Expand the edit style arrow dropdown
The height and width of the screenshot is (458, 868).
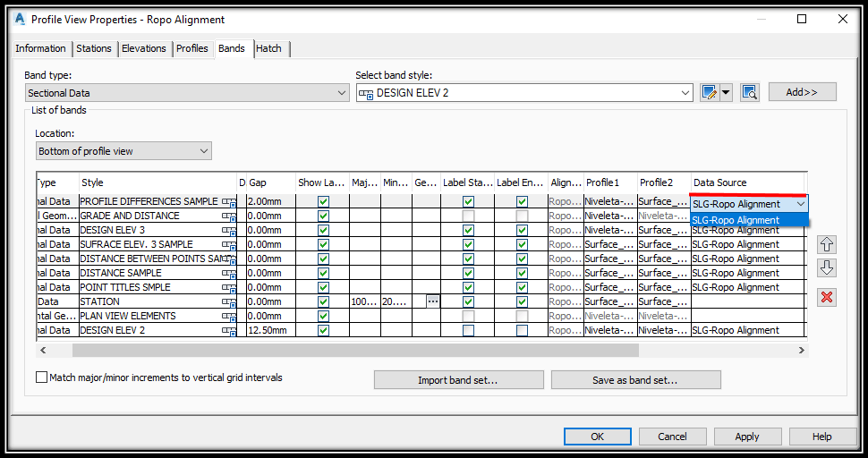[726, 92]
